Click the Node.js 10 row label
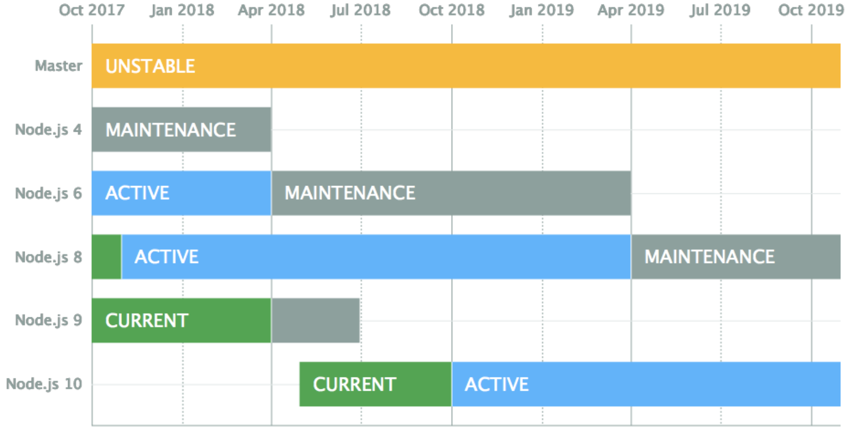Image resolution: width=868 pixels, height=448 pixels. (x=44, y=384)
